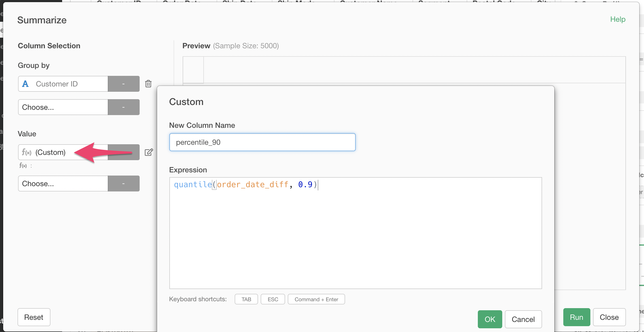Open the dash dropdown beside second Group by Choose
Image resolution: width=644 pixels, height=332 pixels.
(x=124, y=107)
